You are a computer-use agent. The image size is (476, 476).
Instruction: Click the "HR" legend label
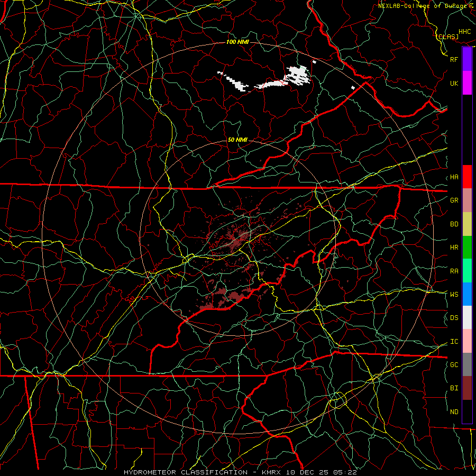coord(454,248)
